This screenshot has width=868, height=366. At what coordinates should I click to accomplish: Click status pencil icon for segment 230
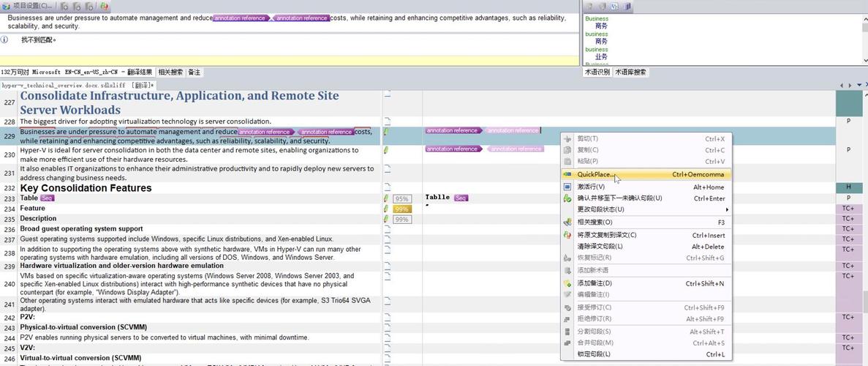[x=386, y=150]
